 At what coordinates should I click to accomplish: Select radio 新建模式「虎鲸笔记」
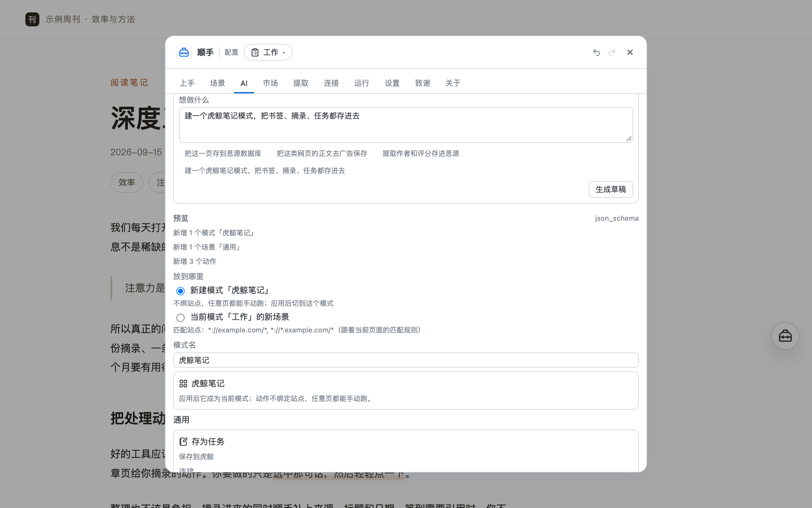point(180,291)
